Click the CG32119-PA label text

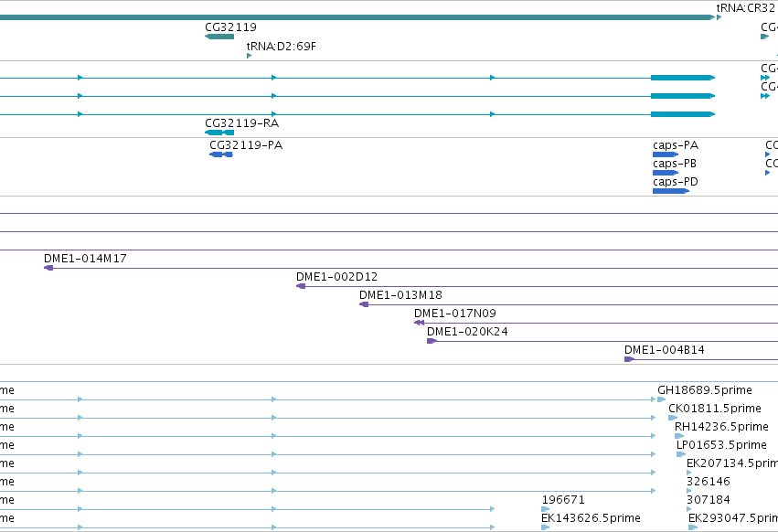pyautogui.click(x=246, y=145)
